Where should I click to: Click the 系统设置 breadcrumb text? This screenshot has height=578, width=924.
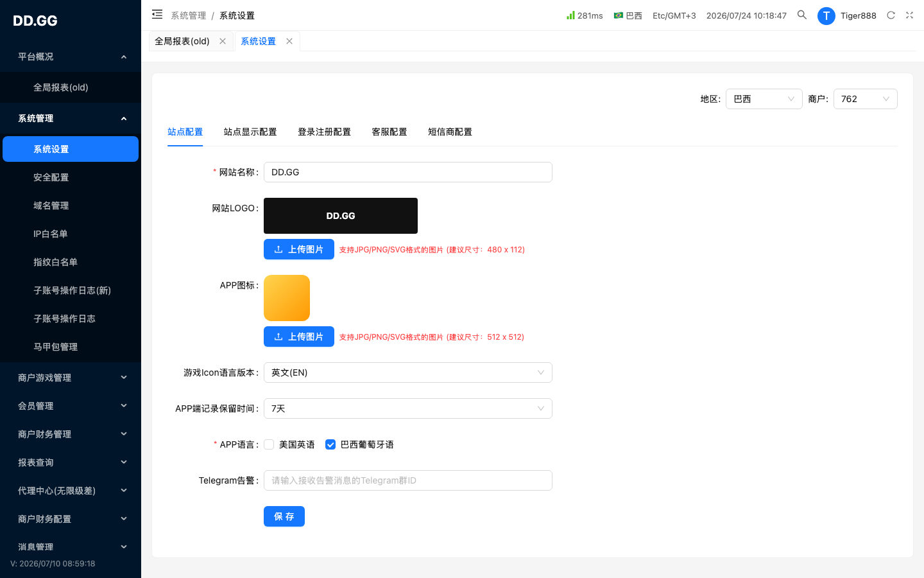pyautogui.click(x=237, y=15)
